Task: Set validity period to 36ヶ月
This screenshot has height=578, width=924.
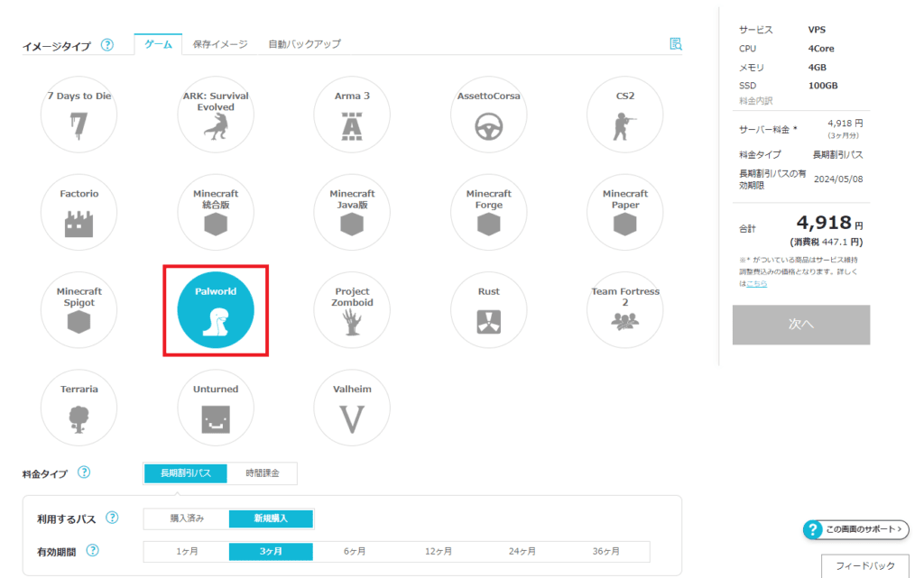Action: [x=605, y=552]
